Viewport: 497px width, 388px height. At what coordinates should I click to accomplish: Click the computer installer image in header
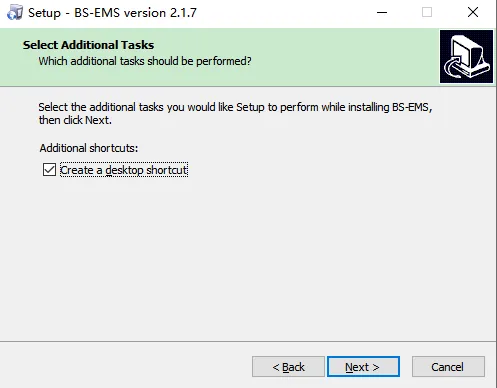(466, 56)
